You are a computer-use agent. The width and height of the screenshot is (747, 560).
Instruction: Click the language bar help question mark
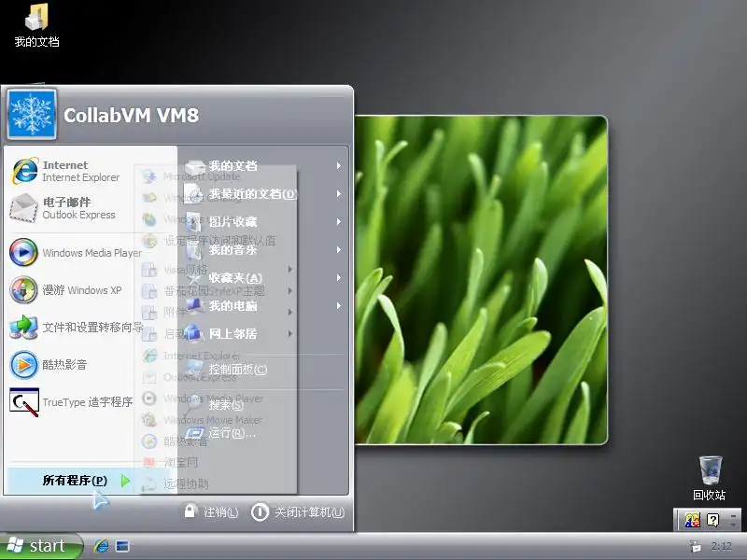click(713, 520)
